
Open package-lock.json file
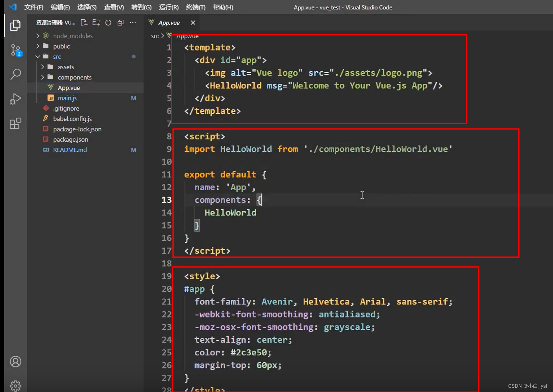(85, 129)
